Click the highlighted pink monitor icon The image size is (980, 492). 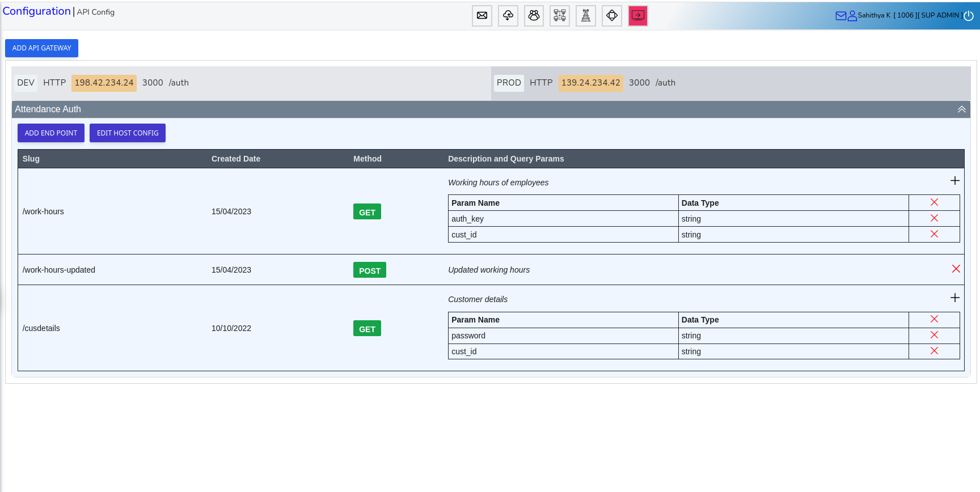pos(638,16)
